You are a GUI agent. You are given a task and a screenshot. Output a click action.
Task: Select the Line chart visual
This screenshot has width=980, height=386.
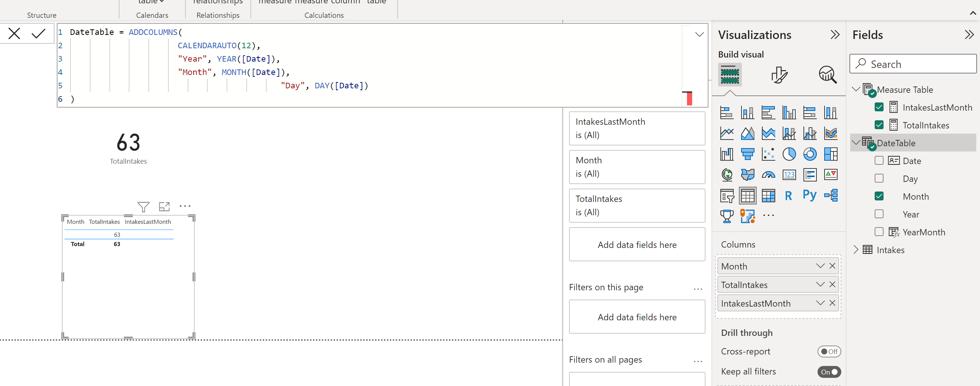(x=727, y=134)
